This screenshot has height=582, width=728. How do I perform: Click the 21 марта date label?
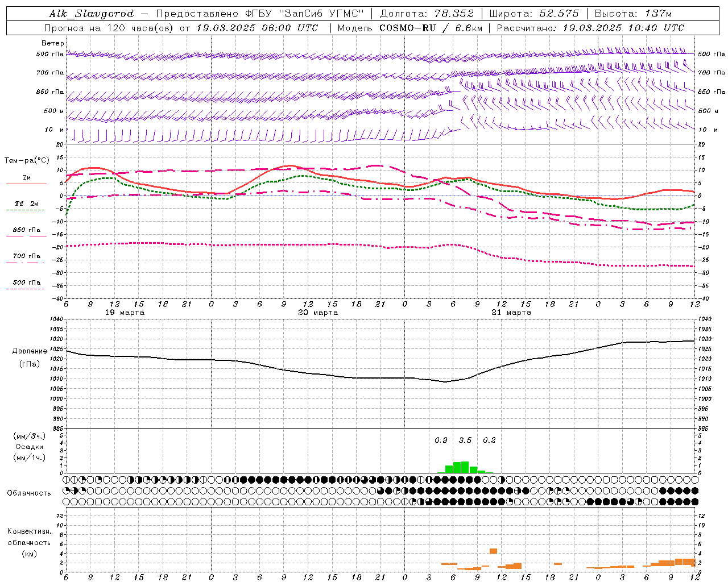click(511, 313)
